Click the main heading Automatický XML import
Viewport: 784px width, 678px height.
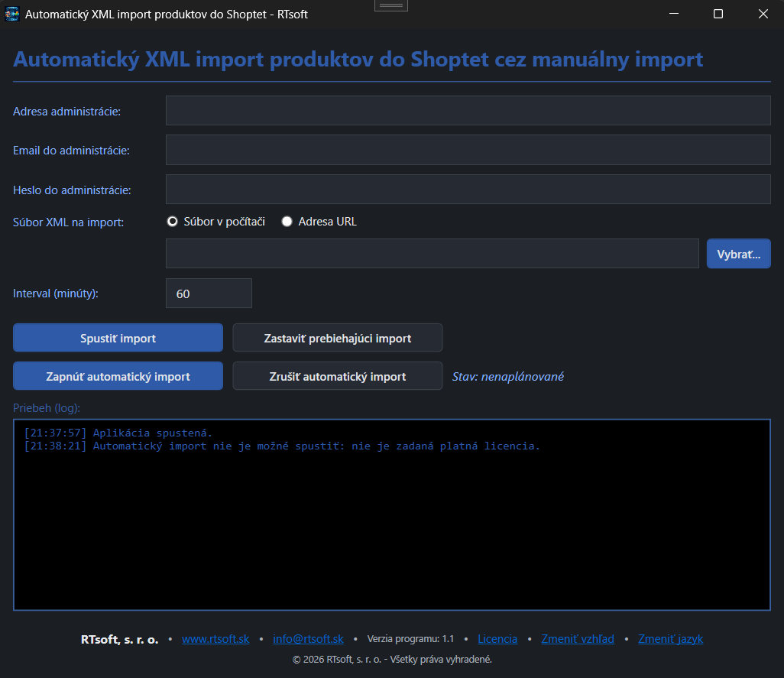click(x=358, y=60)
